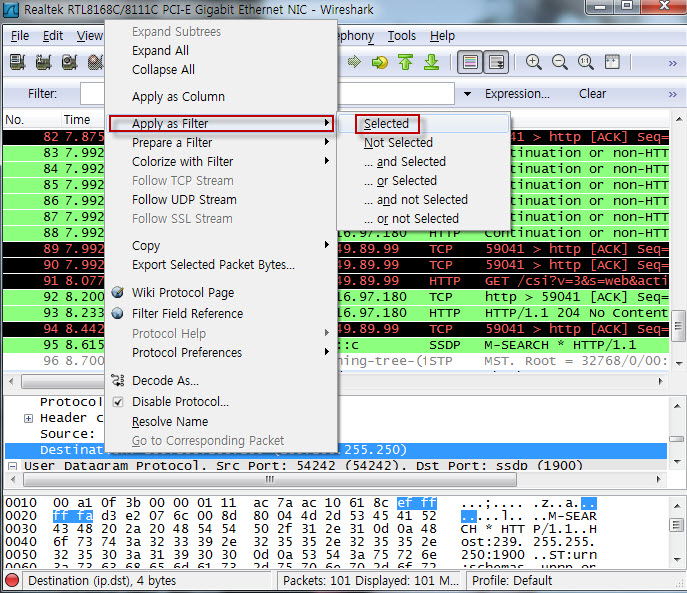Jump to the last packet icon
This screenshot has width=687, height=593.
432,62
